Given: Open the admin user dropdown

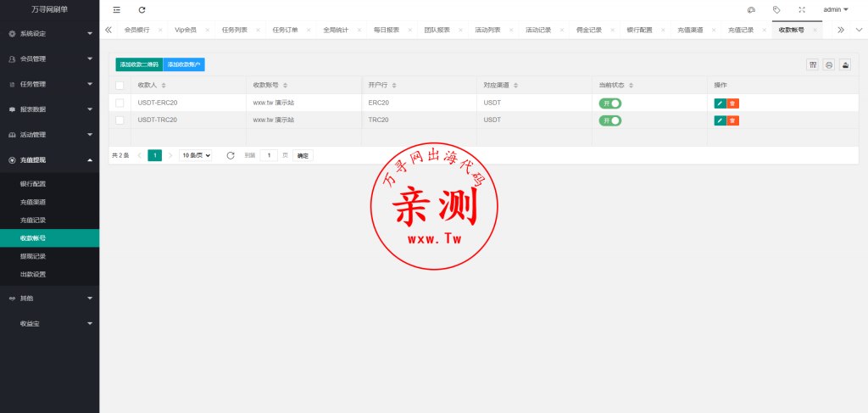Looking at the screenshot, I should click(836, 9).
